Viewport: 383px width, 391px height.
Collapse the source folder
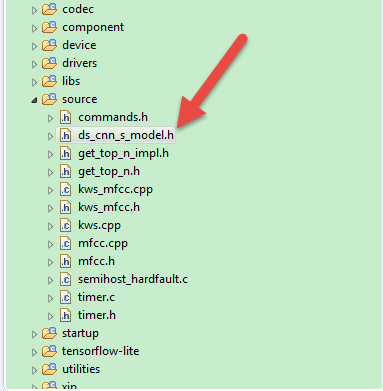click(x=34, y=100)
